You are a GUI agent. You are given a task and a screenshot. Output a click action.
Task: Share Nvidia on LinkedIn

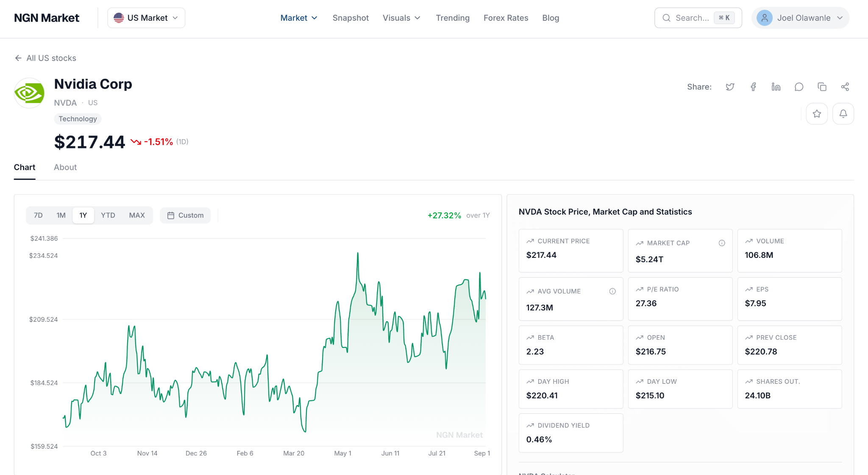coord(776,87)
